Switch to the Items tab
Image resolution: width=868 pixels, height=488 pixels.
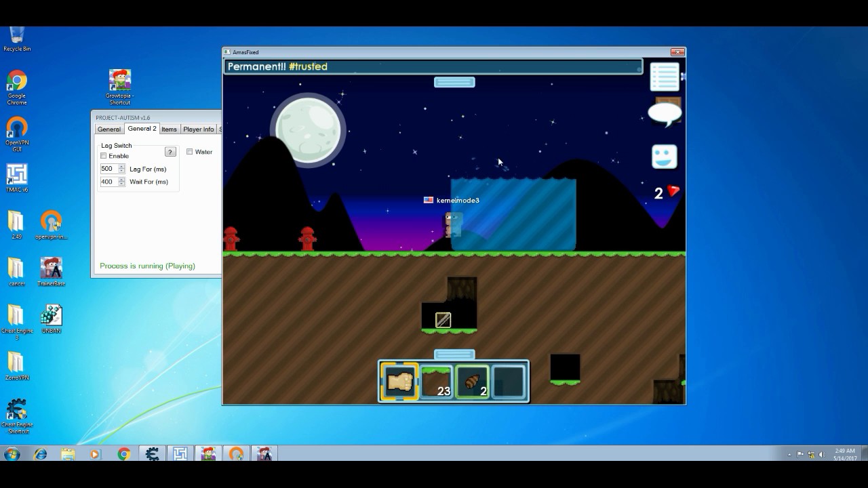click(170, 129)
